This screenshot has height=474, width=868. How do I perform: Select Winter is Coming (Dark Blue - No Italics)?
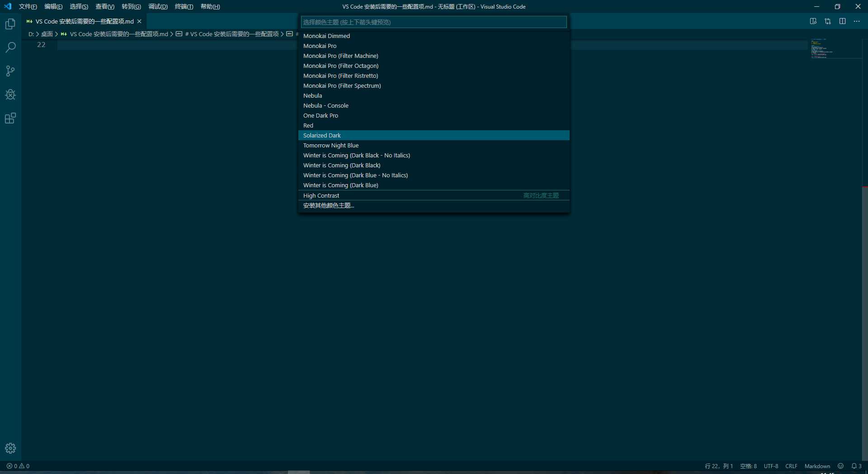point(434,175)
